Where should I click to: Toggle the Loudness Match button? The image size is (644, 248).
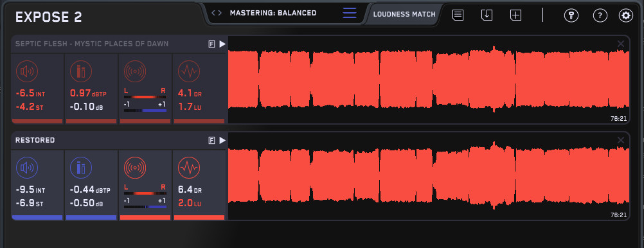pos(404,14)
